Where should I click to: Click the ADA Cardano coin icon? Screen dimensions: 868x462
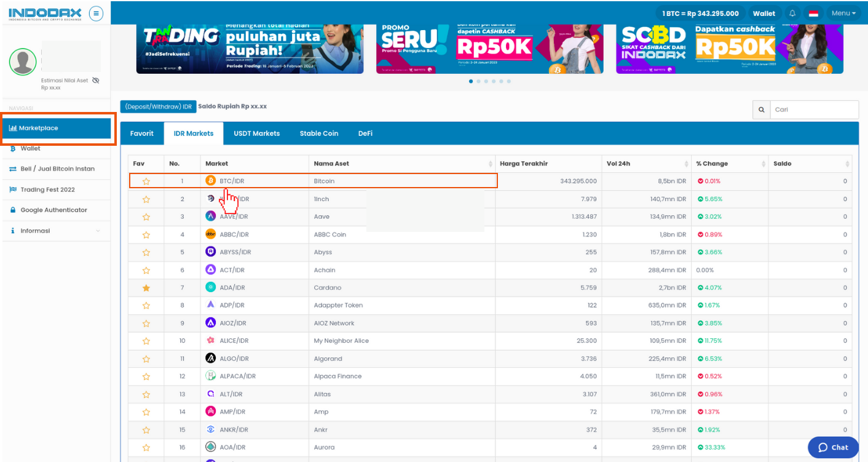tap(210, 287)
